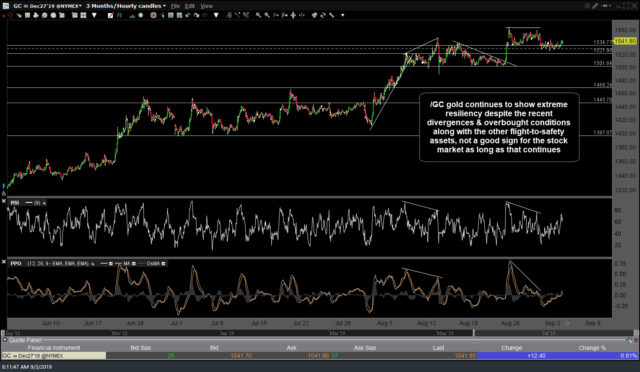Open the white triangle dropdown after the grid icon
The width and height of the screenshot is (640, 372).
tap(94, 15)
